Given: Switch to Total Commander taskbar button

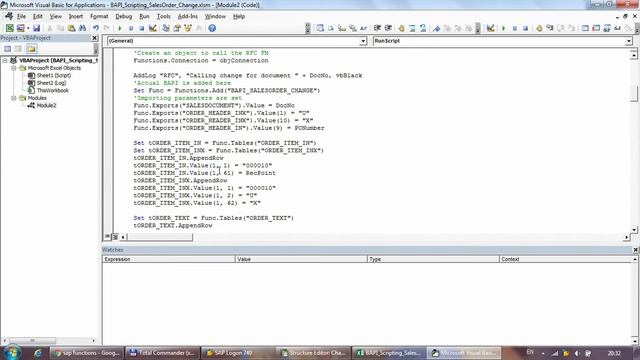Looking at the screenshot, I should 162,353.
